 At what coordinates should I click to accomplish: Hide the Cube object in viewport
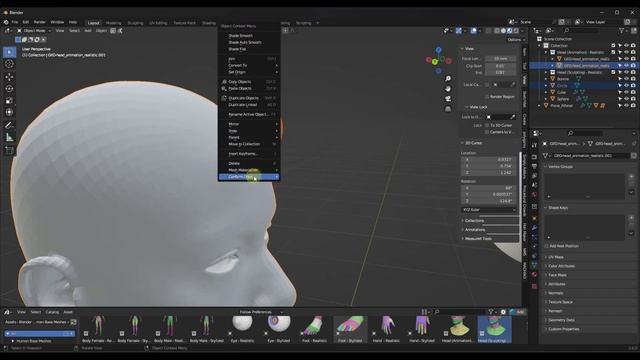(627, 92)
